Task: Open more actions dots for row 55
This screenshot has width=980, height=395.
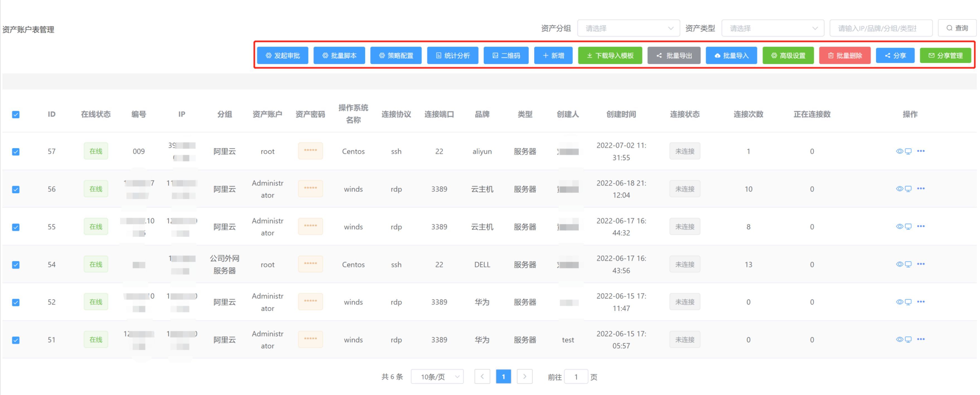Action: click(x=921, y=226)
